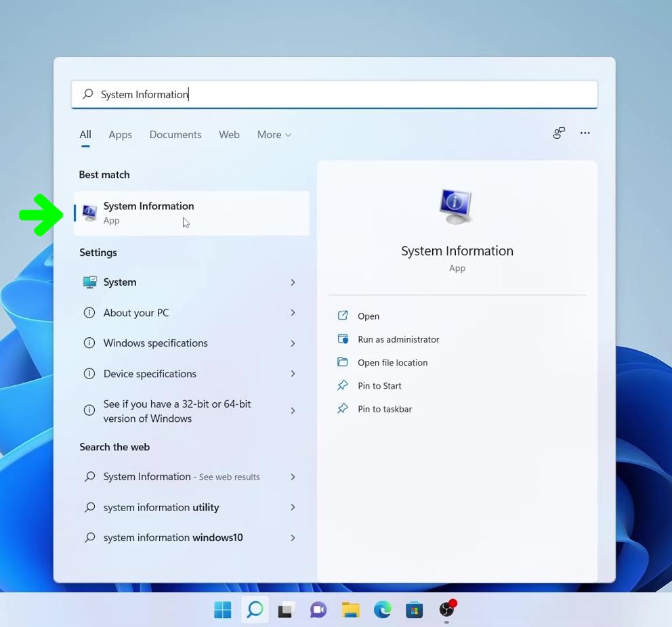Expand the More filter dropdown
The height and width of the screenshot is (627, 672).
point(274,134)
